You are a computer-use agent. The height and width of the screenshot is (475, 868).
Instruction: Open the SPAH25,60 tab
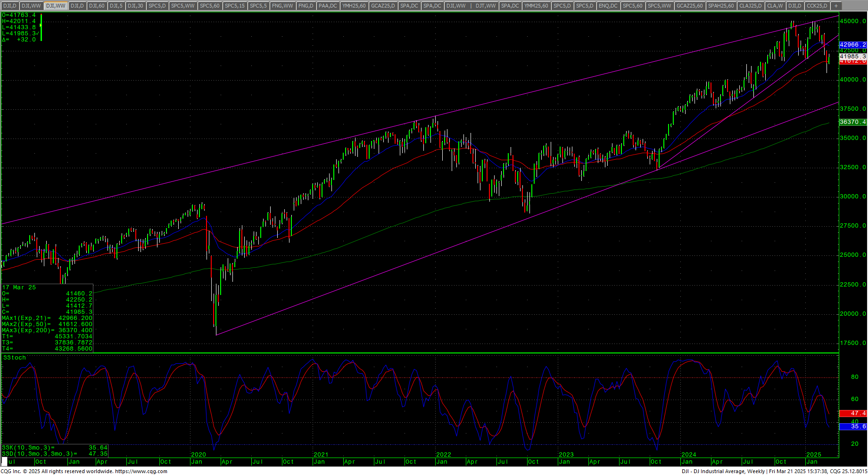click(721, 6)
